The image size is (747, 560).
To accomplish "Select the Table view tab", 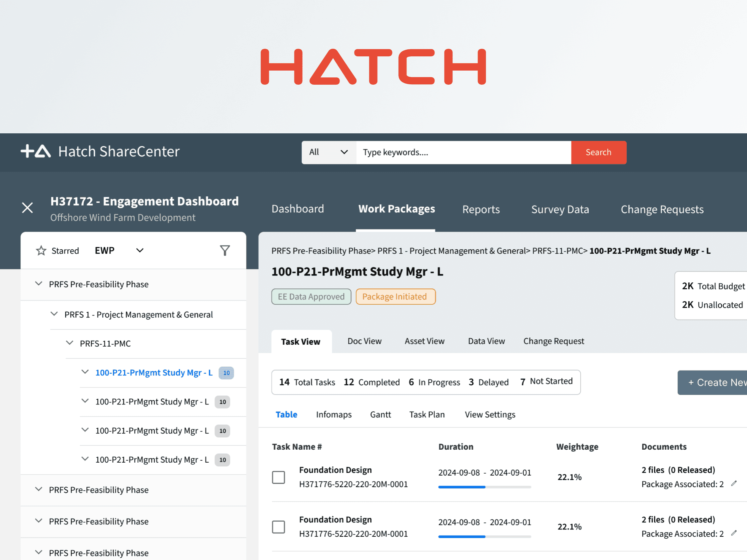I will [286, 415].
